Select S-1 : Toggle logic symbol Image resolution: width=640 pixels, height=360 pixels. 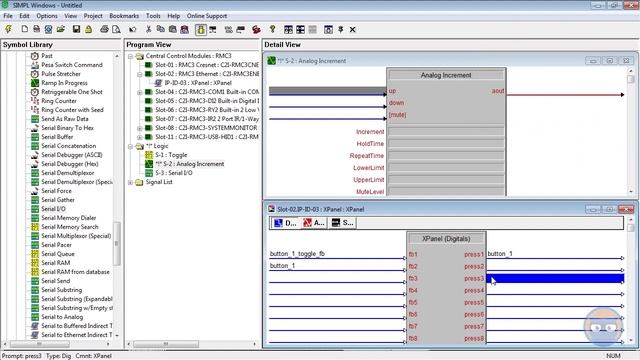pos(171,155)
